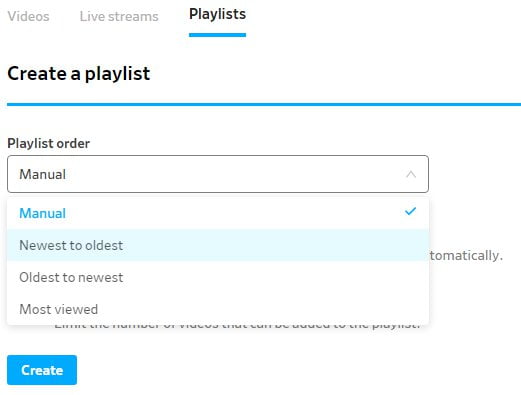
Task: Choose Newest to oldest option
Action: [218, 245]
